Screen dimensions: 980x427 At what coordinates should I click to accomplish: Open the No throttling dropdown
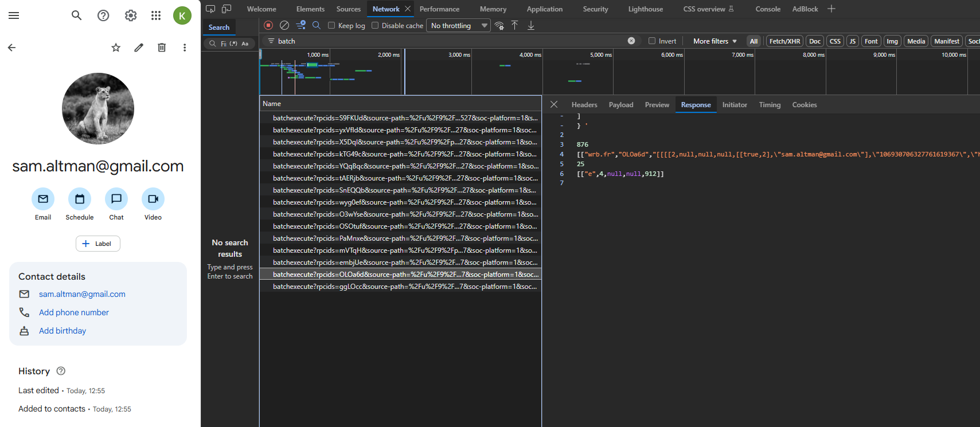pyautogui.click(x=458, y=25)
